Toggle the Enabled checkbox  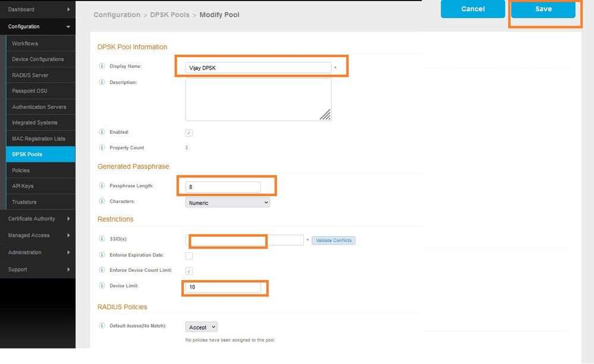[189, 133]
